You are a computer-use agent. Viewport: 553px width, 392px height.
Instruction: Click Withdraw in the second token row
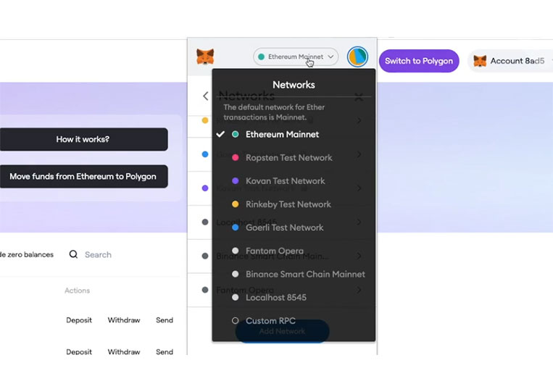(124, 351)
